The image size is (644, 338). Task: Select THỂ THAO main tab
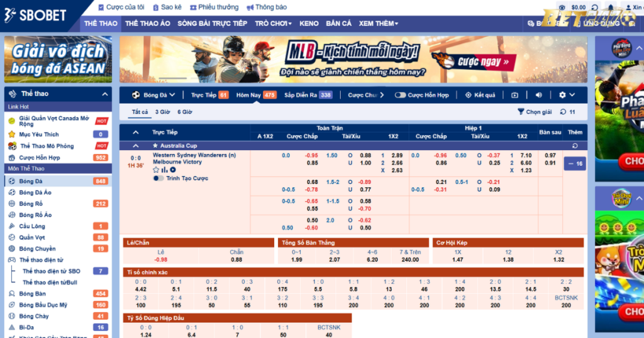click(101, 23)
